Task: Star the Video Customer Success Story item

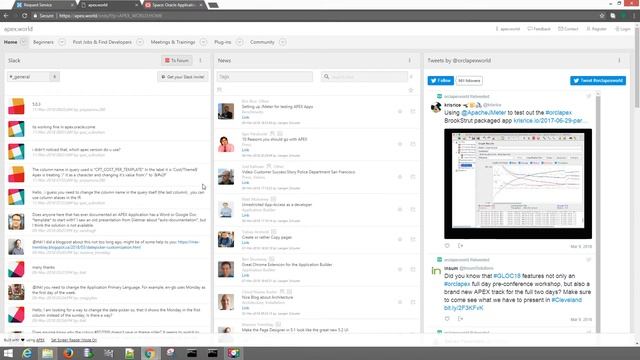Action: [x=400, y=177]
